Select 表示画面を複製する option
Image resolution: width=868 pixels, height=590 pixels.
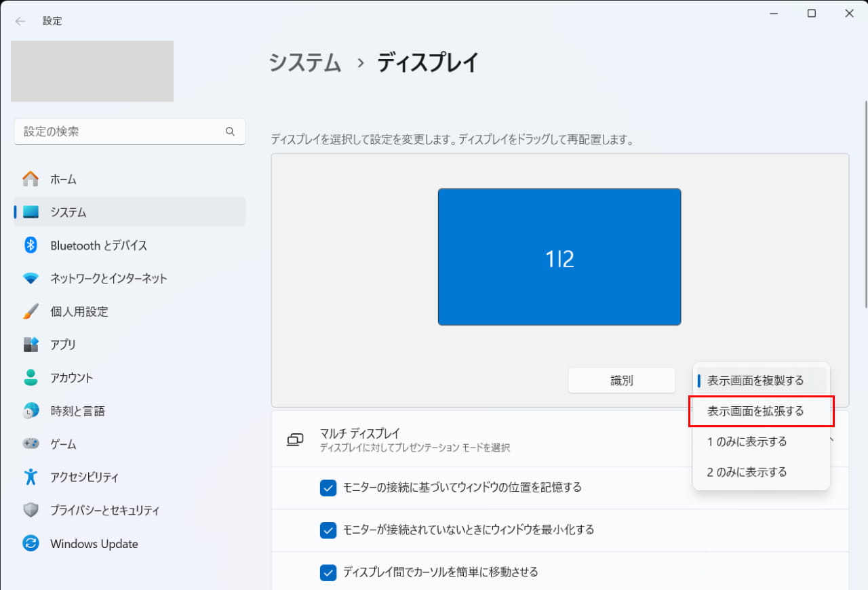tap(755, 380)
